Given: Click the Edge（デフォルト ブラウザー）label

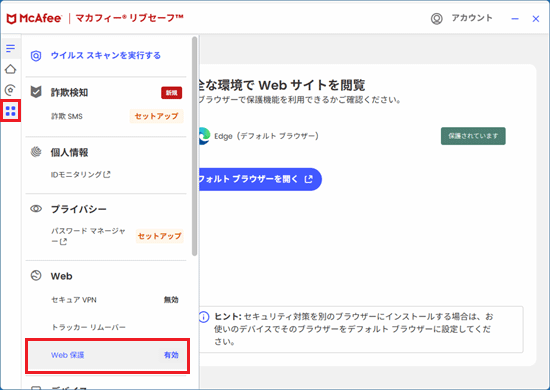Looking at the screenshot, I should (267, 136).
